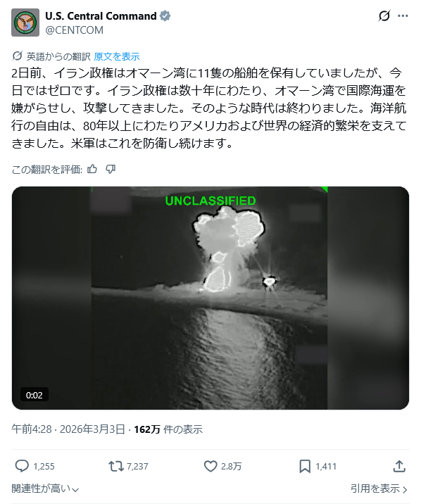The image size is (421, 504).
Task: Rate the translation with thumbs down
Action: (111, 169)
